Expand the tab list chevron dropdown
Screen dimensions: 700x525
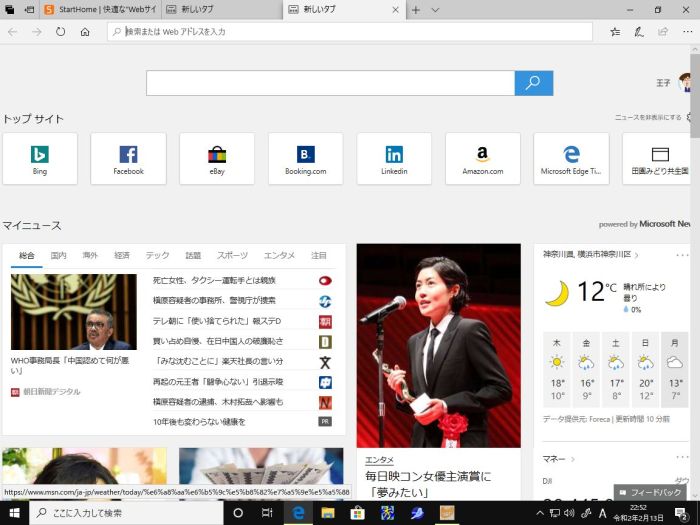434,10
